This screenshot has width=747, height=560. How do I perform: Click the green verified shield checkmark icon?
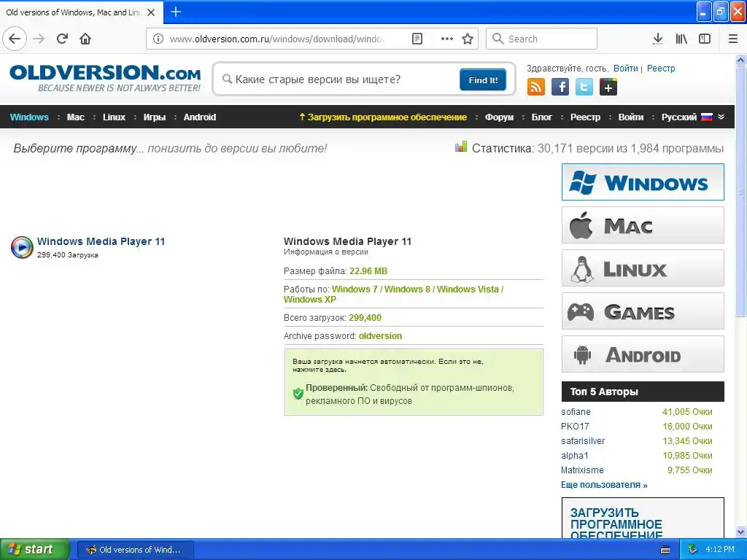click(298, 393)
